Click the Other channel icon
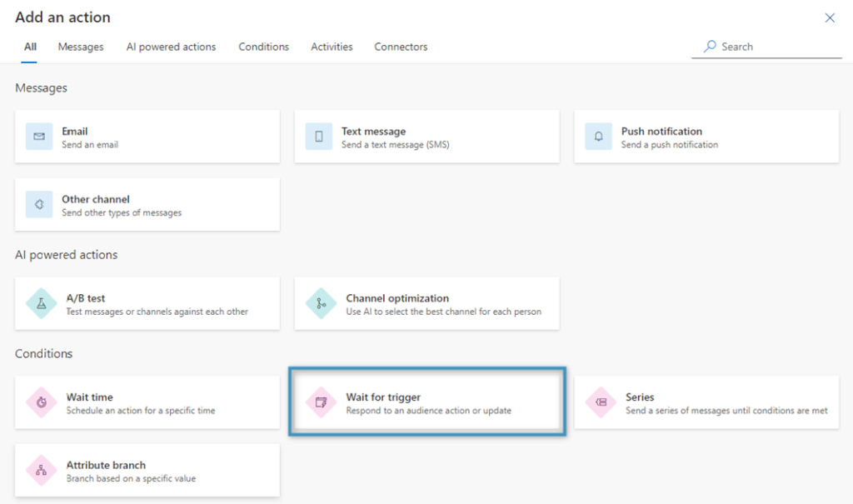The height and width of the screenshot is (504, 853). (x=39, y=204)
